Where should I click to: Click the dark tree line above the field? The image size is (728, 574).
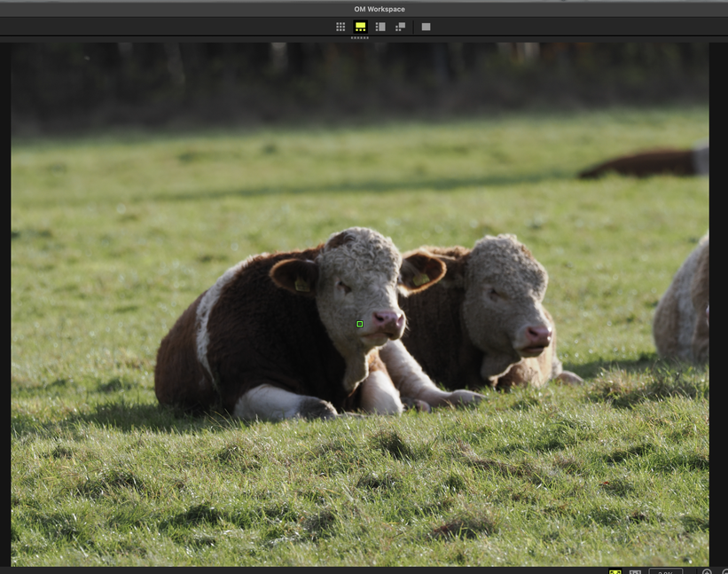pos(355,80)
